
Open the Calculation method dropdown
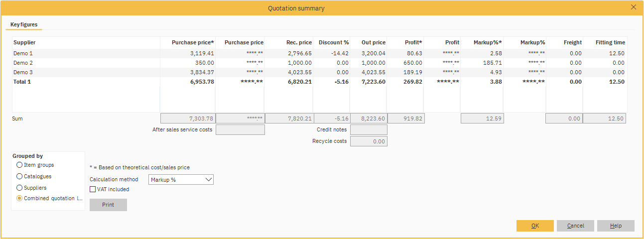(x=181, y=180)
